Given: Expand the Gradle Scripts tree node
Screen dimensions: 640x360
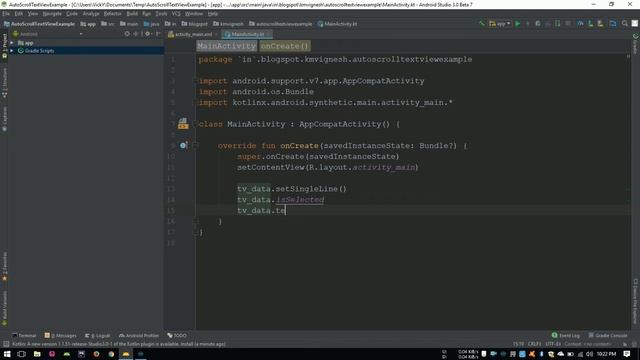Looking at the screenshot, I should (x=12, y=51).
